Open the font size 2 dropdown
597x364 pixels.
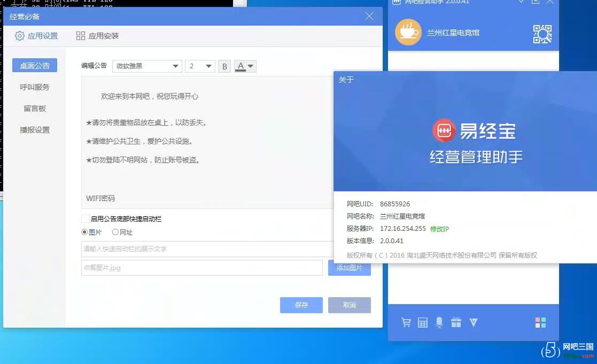click(x=200, y=66)
